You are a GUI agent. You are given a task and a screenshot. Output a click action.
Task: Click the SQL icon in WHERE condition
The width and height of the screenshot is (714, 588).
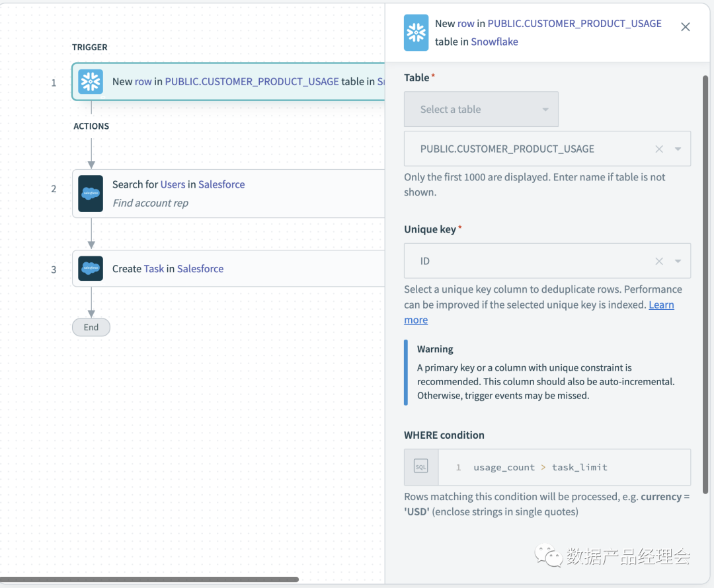coord(420,466)
